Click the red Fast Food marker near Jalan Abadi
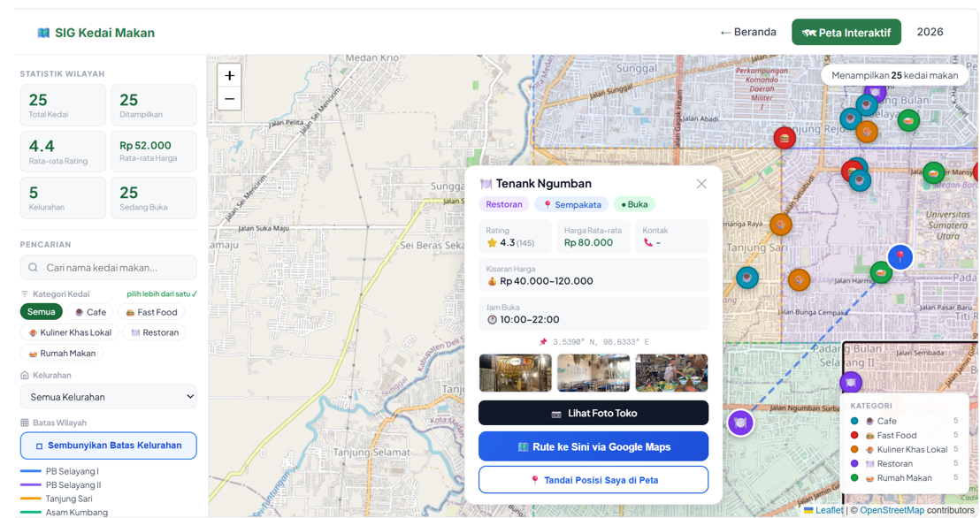980x518 pixels. [x=785, y=138]
